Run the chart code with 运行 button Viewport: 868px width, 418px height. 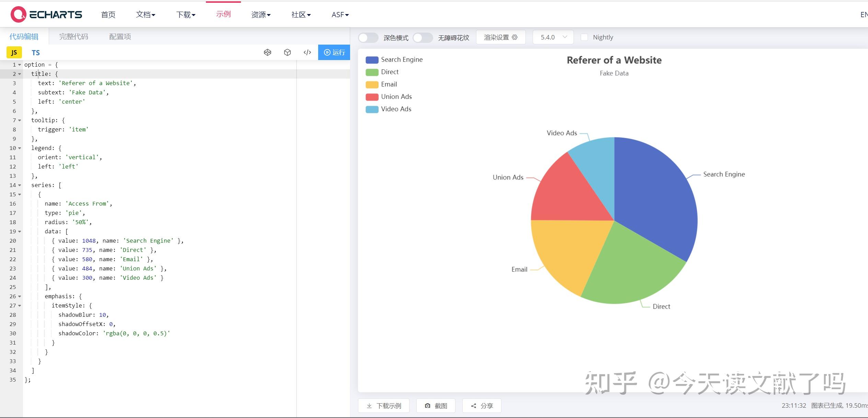[334, 52]
